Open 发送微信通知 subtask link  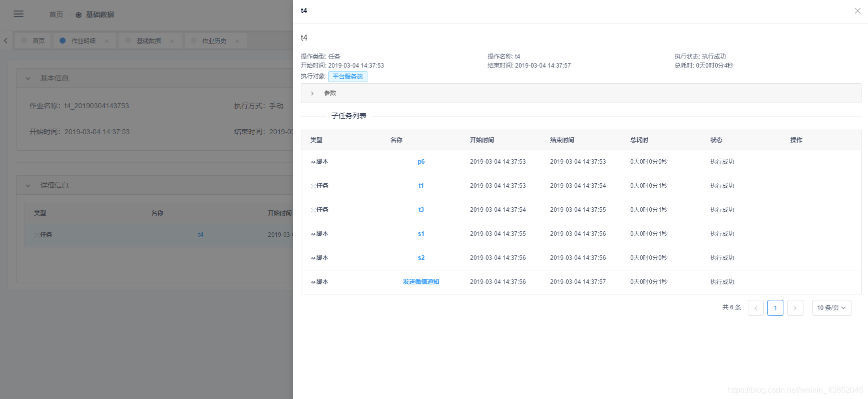pos(421,282)
